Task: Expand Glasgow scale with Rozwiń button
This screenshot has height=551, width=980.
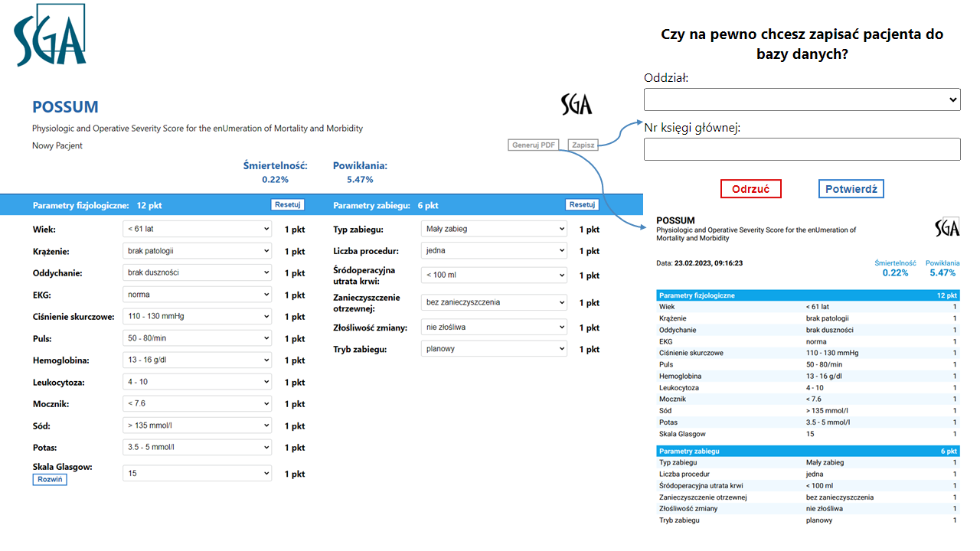Action: tap(50, 480)
